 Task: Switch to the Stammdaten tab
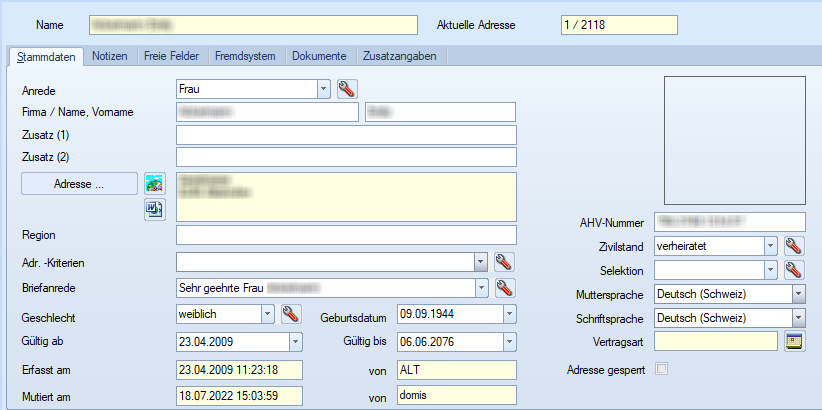click(x=46, y=57)
